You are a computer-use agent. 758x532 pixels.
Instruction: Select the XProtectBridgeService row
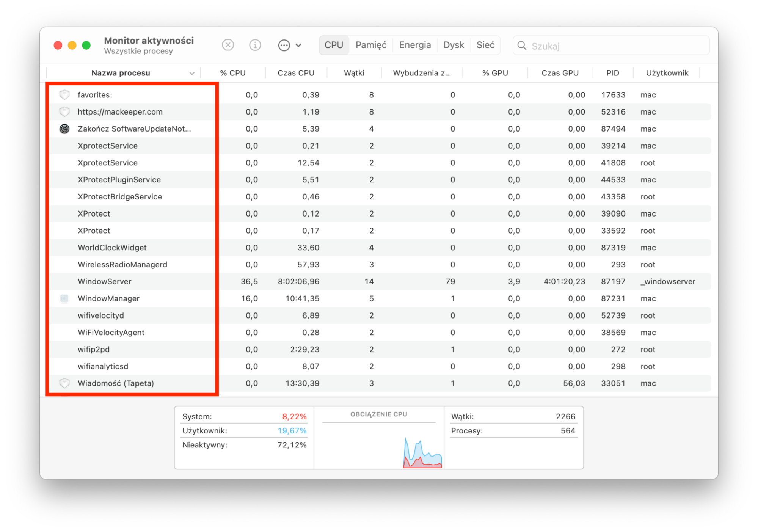[x=379, y=197]
